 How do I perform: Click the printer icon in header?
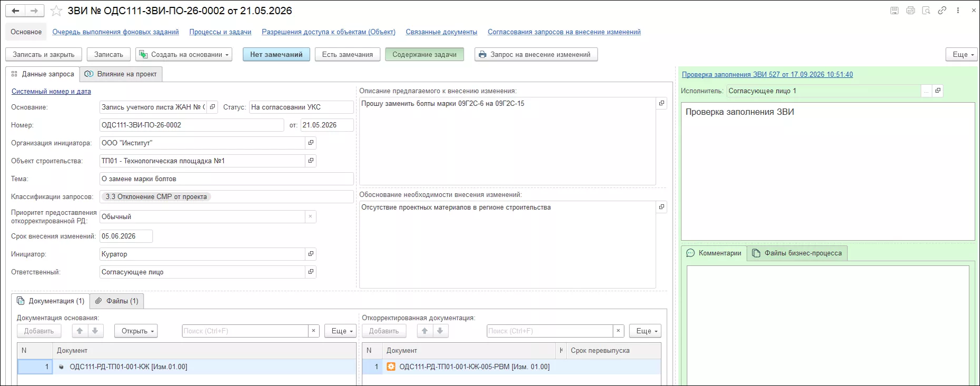[x=910, y=11]
